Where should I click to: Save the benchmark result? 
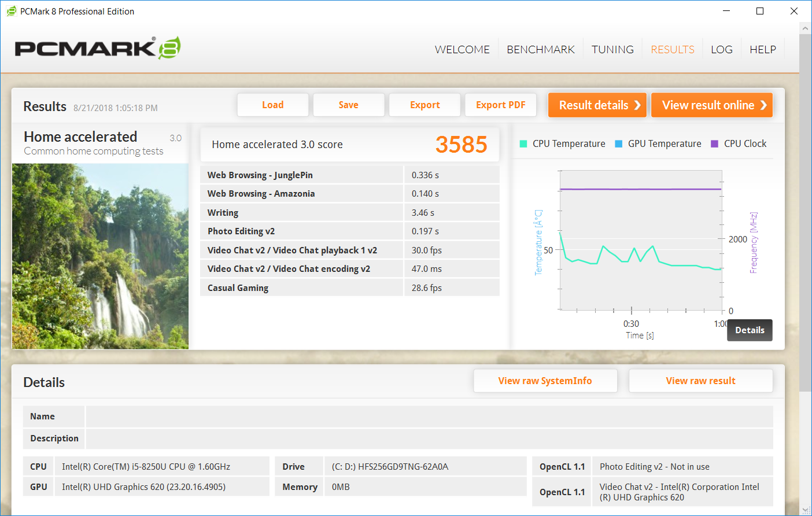tap(349, 105)
